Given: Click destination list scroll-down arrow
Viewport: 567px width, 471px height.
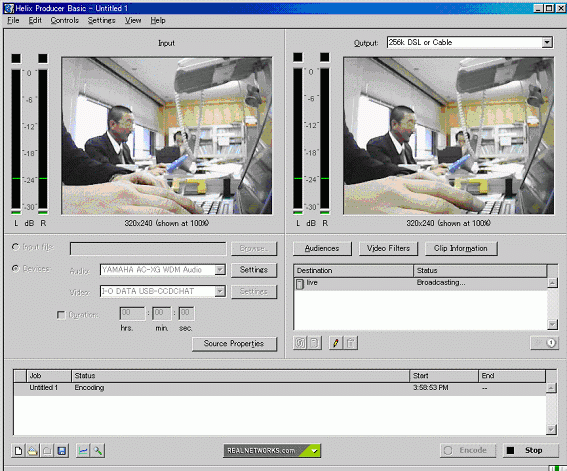Looking at the screenshot, I should pyautogui.click(x=552, y=325).
